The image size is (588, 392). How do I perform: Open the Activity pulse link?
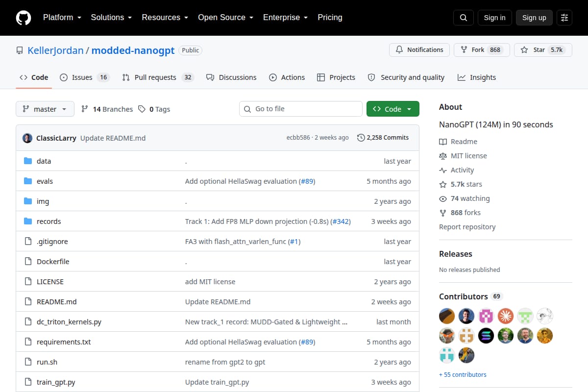(457, 170)
